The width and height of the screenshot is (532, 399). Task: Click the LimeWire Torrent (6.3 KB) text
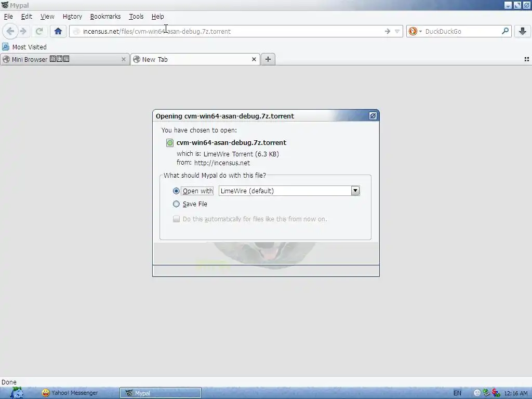tap(241, 154)
